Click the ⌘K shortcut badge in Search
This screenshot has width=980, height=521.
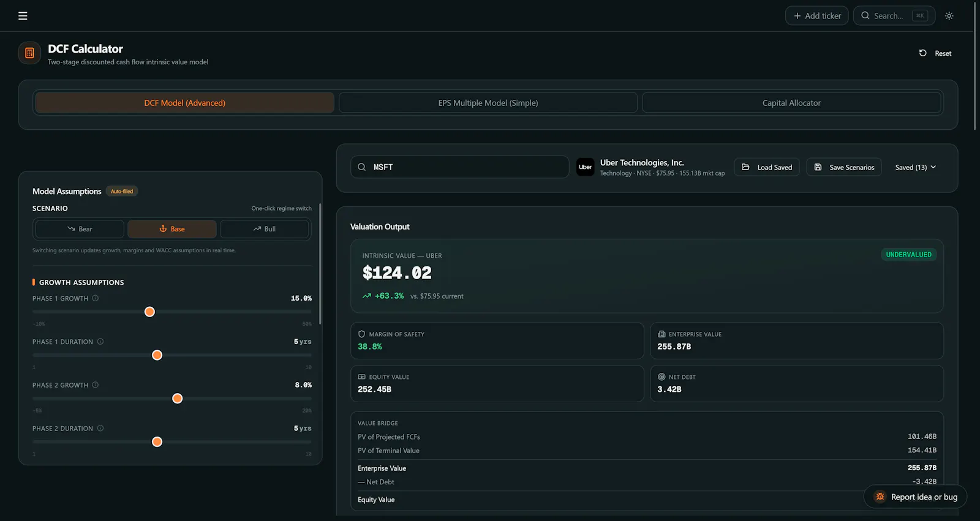[920, 16]
